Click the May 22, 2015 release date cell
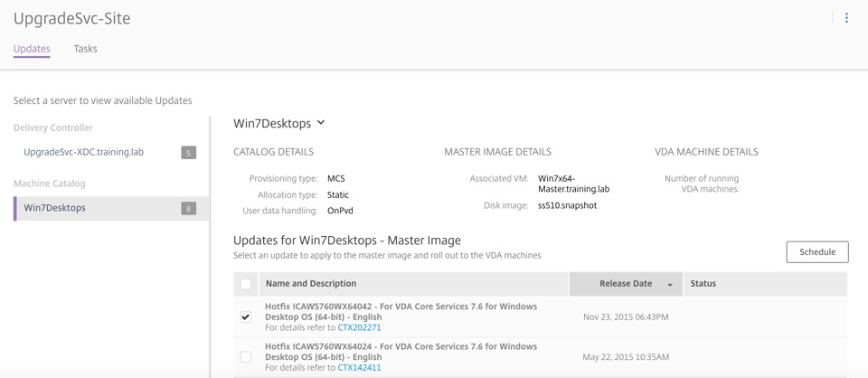 [626, 357]
